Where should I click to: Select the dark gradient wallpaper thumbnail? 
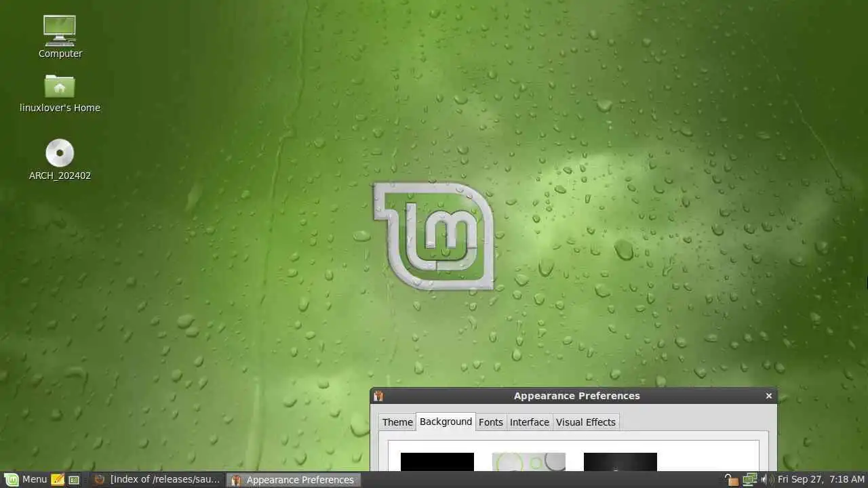620,462
